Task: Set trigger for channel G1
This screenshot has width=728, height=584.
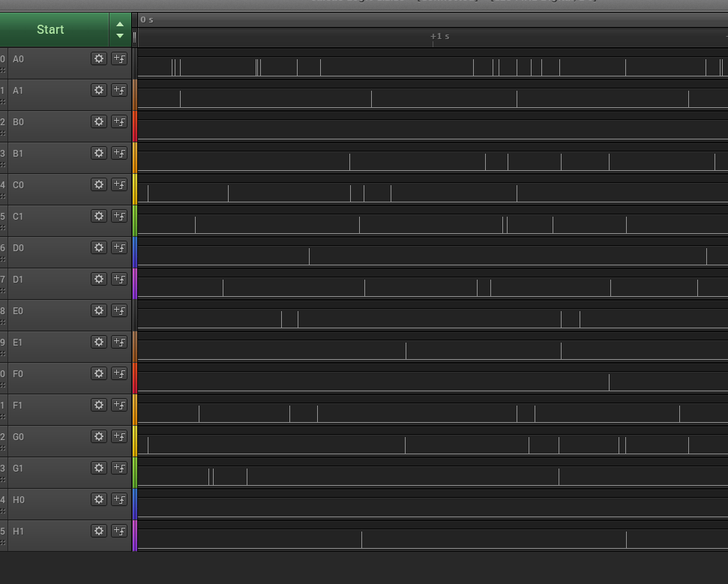Action: pyautogui.click(x=119, y=468)
